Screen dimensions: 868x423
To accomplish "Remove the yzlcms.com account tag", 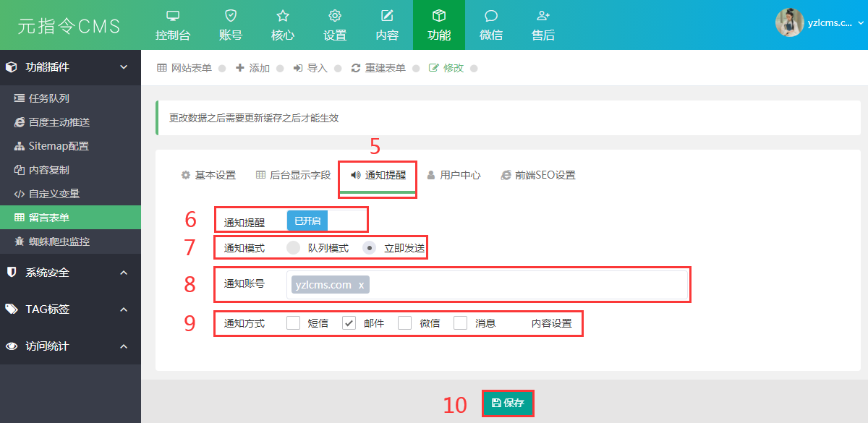I will pos(361,285).
